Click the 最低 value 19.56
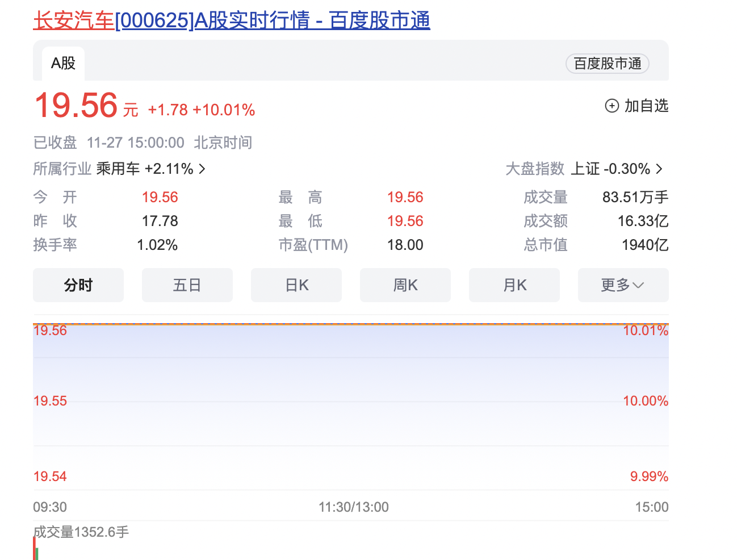The height and width of the screenshot is (560, 737). tap(405, 221)
